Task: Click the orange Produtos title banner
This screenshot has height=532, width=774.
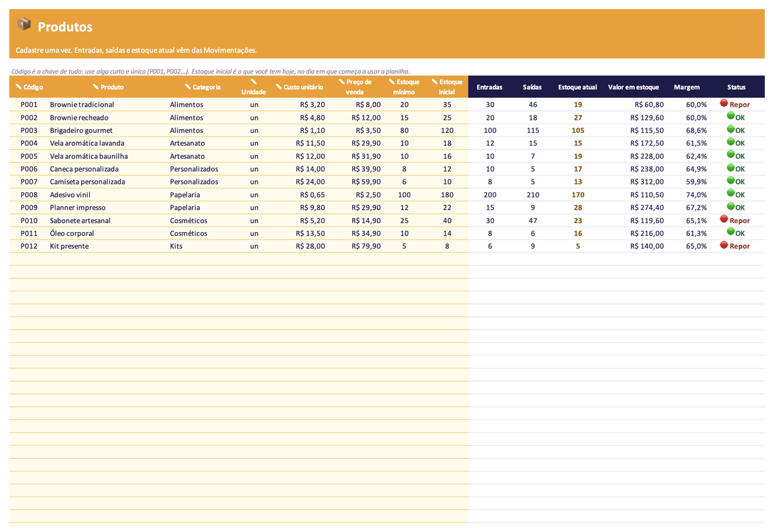Action: click(387, 34)
